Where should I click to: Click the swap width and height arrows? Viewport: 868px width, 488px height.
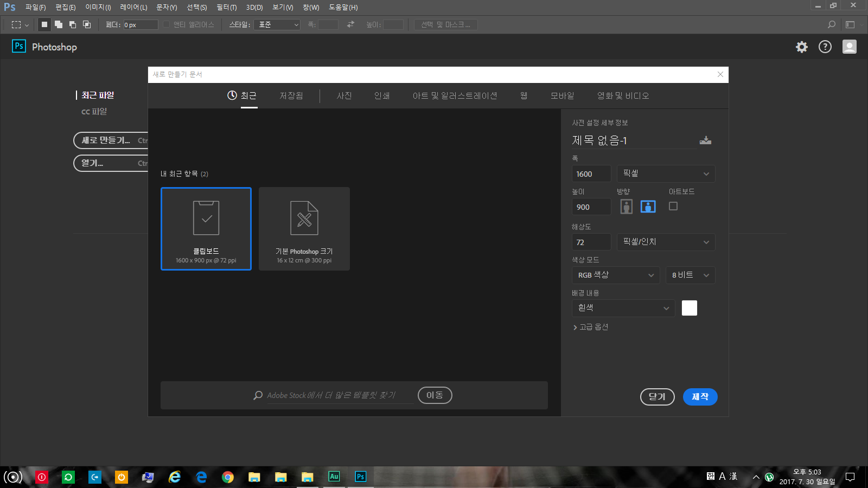pyautogui.click(x=351, y=24)
